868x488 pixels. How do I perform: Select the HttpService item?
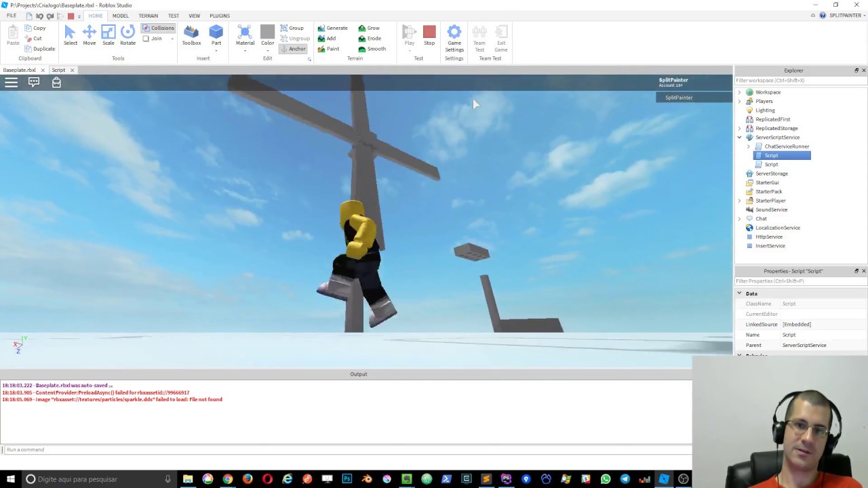pyautogui.click(x=769, y=237)
